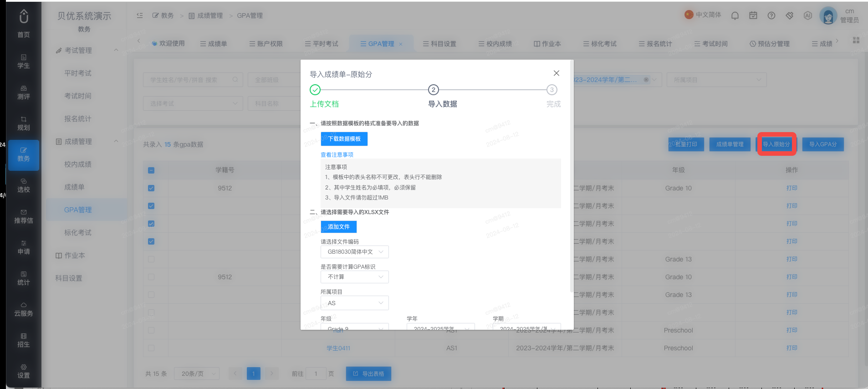The height and width of the screenshot is (389, 868).
Task: Toggle the select-all checkbox in table header
Action: click(151, 170)
